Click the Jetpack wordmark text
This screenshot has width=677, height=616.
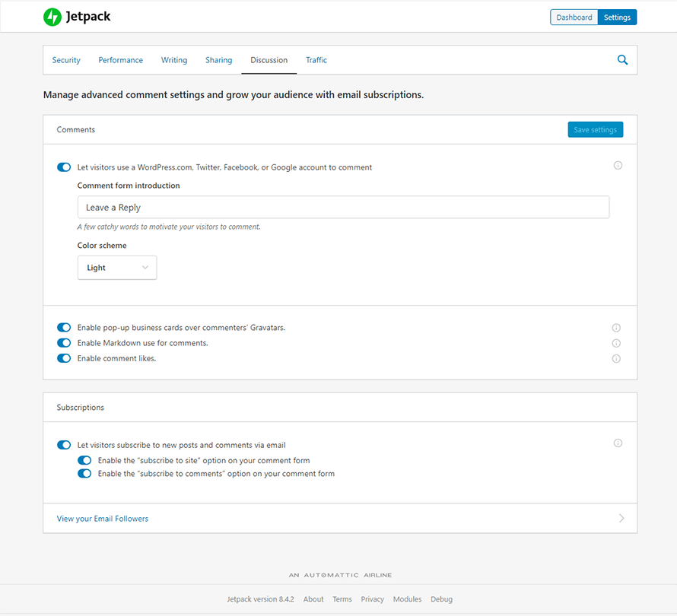coord(88,17)
